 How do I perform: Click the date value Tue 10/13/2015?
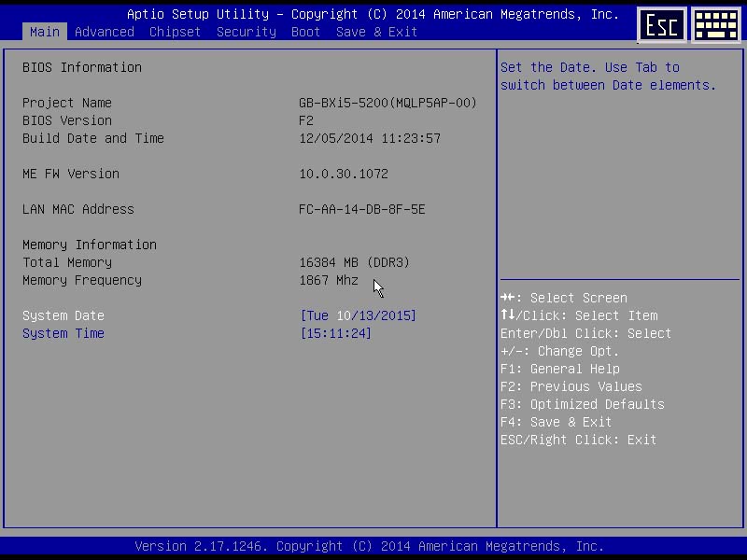[359, 315]
